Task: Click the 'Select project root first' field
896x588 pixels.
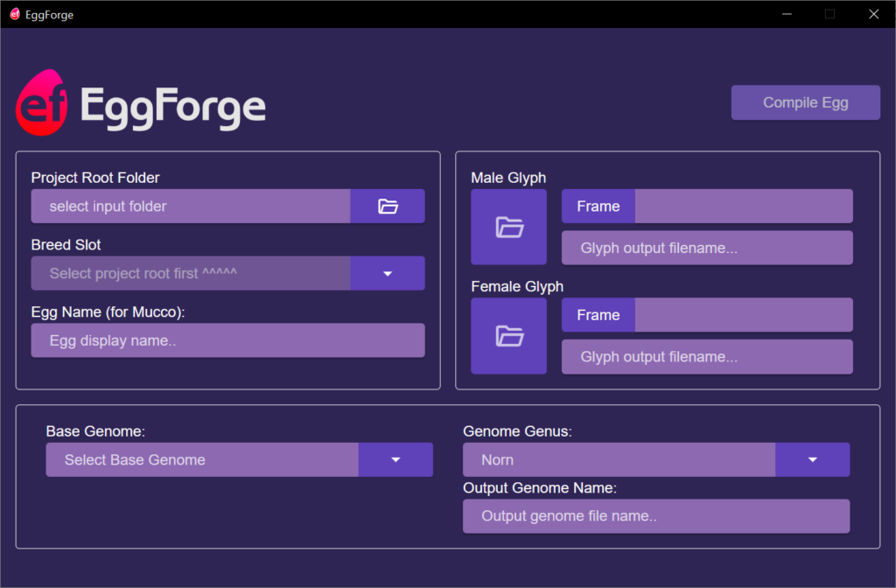Action: click(x=190, y=273)
